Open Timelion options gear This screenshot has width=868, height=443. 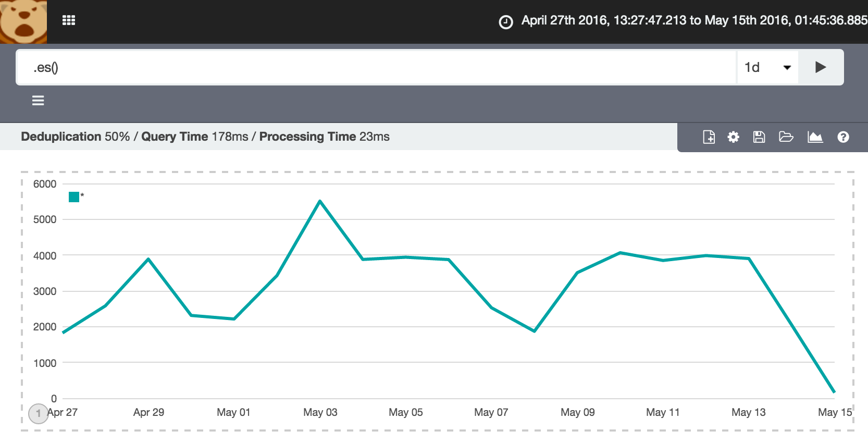click(734, 137)
